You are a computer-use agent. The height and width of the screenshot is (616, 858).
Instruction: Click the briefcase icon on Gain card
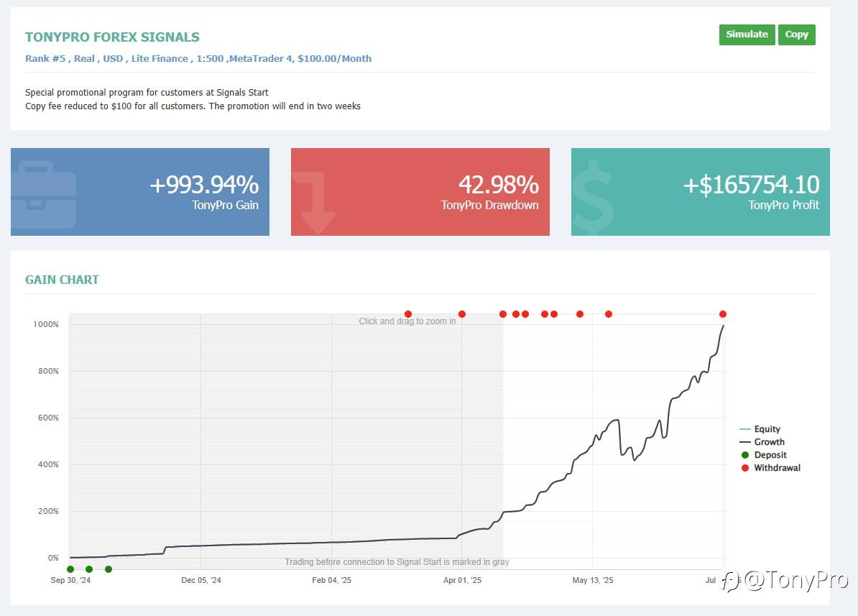tap(43, 194)
